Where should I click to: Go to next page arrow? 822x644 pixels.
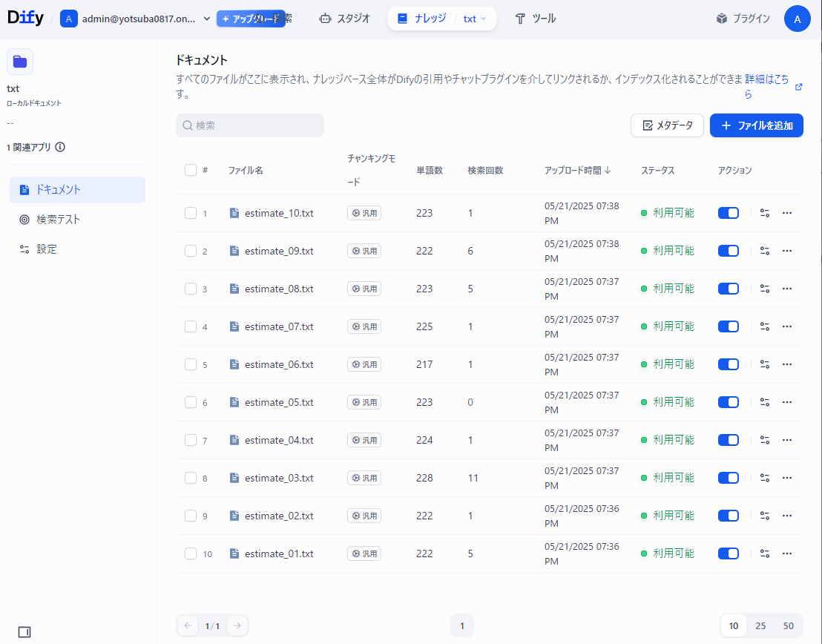237,625
